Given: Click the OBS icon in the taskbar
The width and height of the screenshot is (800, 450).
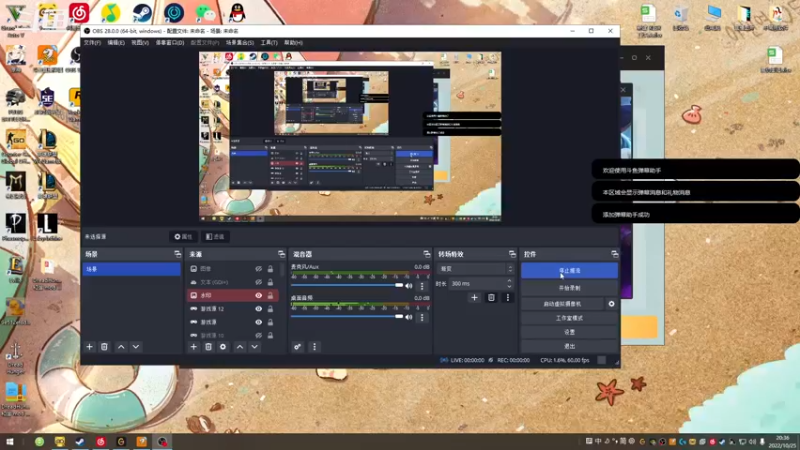Looking at the screenshot, I should [162, 442].
